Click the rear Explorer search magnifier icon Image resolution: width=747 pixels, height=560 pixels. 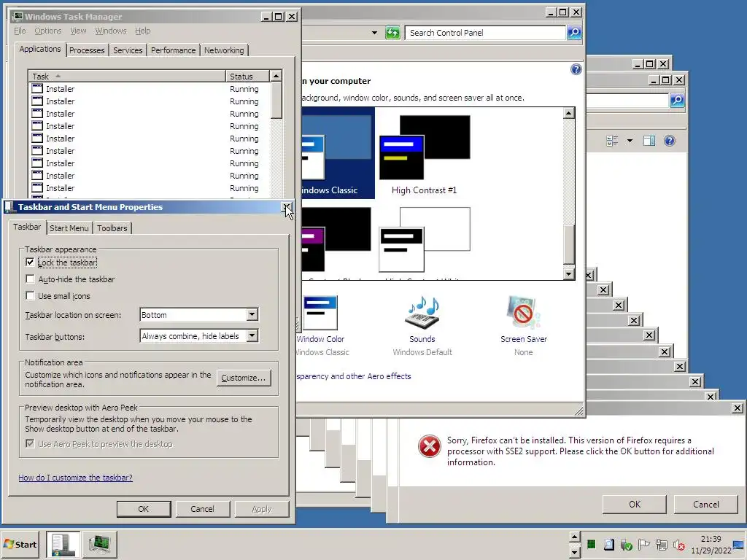coord(677,100)
